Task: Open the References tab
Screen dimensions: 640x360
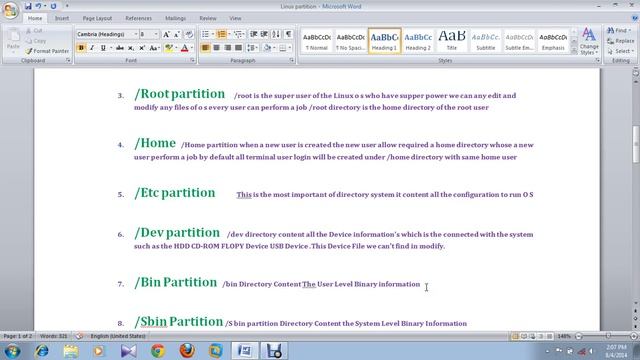Action: (138, 18)
